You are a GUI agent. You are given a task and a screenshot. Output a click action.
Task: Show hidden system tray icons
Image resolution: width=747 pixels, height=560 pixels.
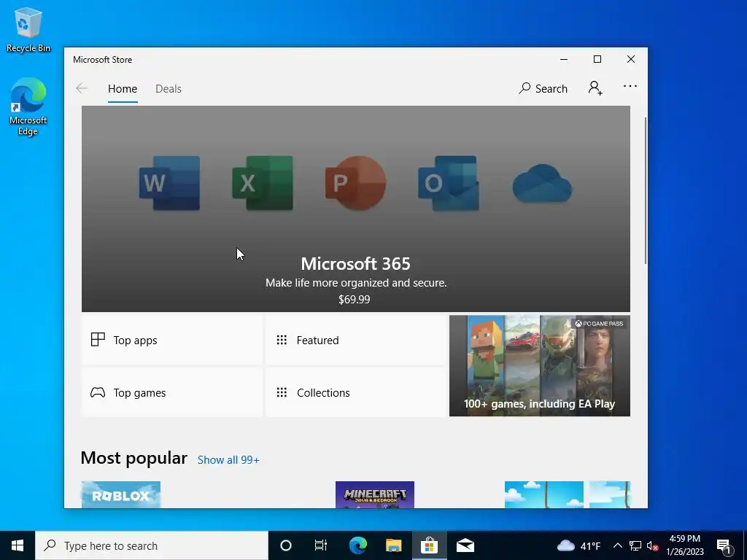pyautogui.click(x=617, y=545)
